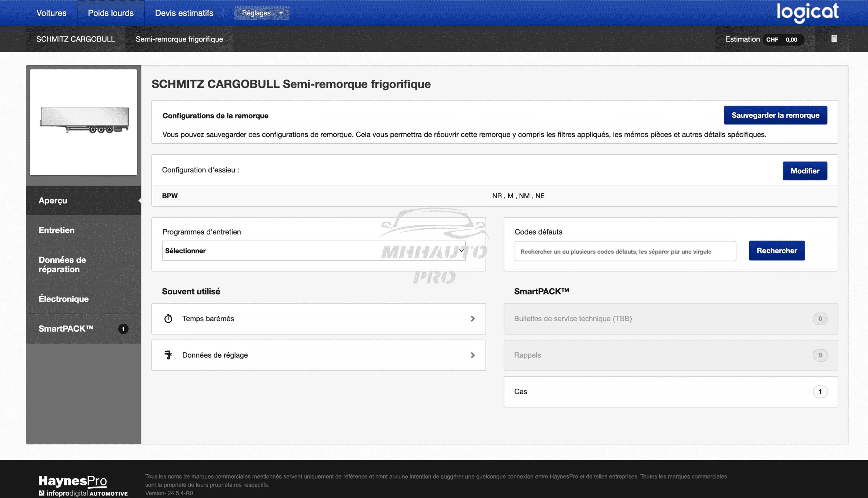The image size is (868, 498).
Task: Open the Électronique sidebar section
Action: [64, 299]
